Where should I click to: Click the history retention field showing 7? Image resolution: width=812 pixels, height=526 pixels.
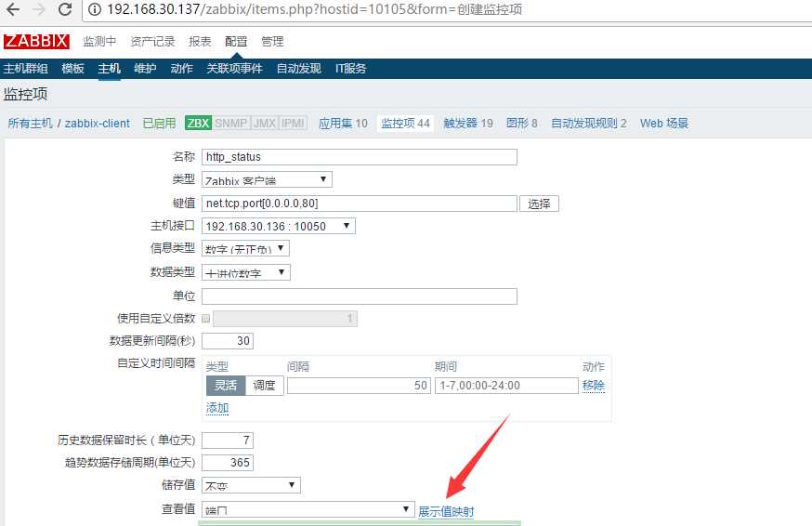pyautogui.click(x=228, y=441)
